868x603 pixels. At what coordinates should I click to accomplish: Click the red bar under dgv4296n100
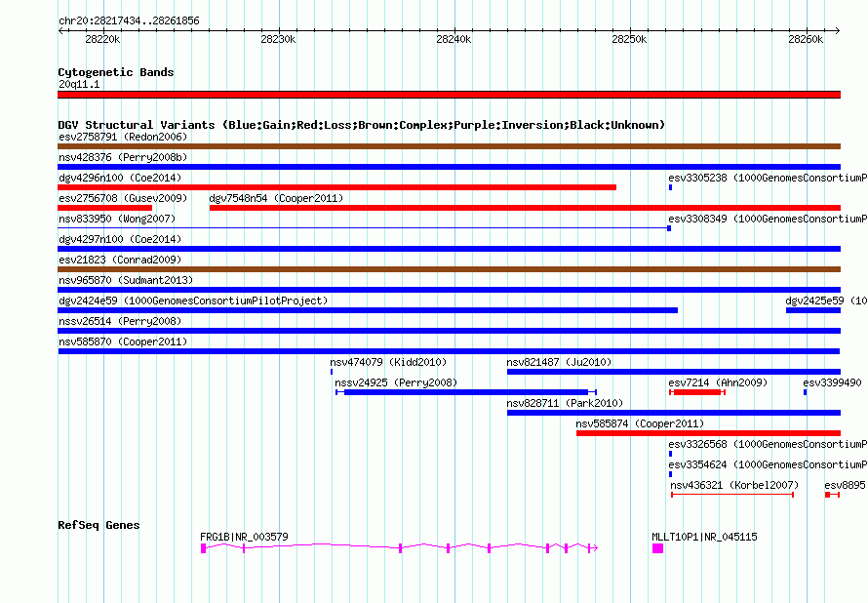pyautogui.click(x=337, y=187)
